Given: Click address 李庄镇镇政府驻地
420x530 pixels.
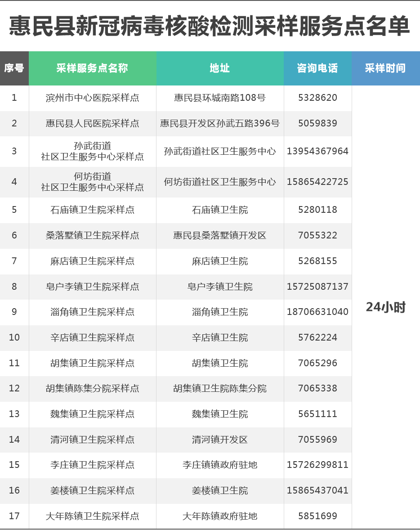Looking at the screenshot, I should [x=220, y=465].
